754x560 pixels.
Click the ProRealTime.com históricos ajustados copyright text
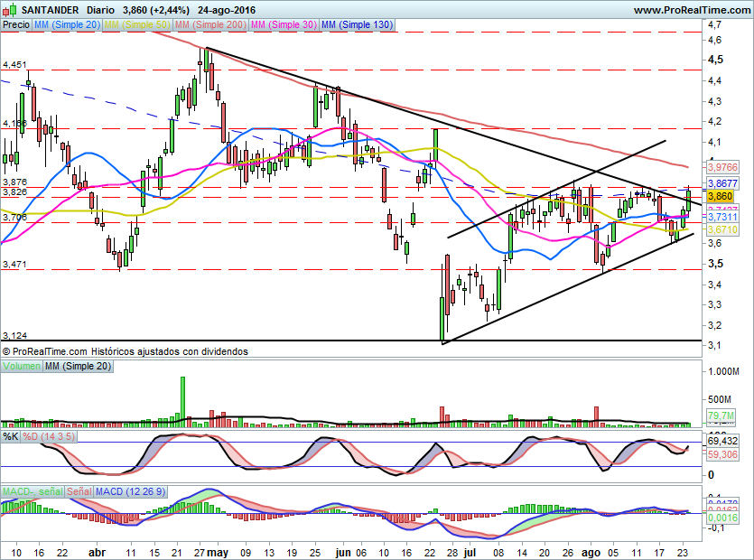coord(126,351)
